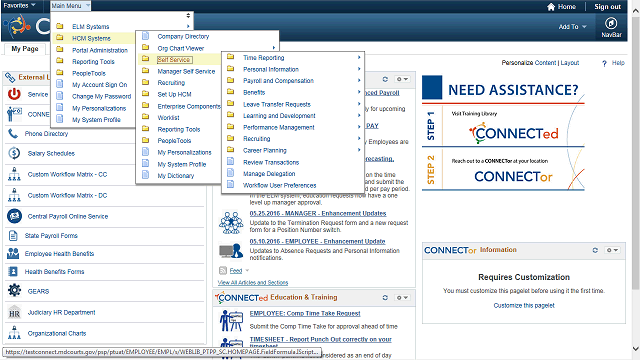Click Customize this pagelet link
The image size is (640, 360).
click(524, 305)
